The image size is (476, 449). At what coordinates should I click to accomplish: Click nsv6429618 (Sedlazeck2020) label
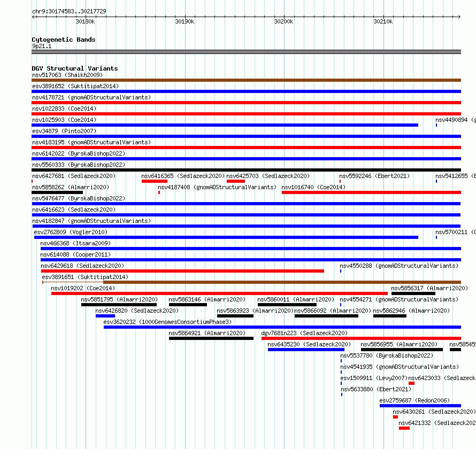pyautogui.click(x=82, y=266)
